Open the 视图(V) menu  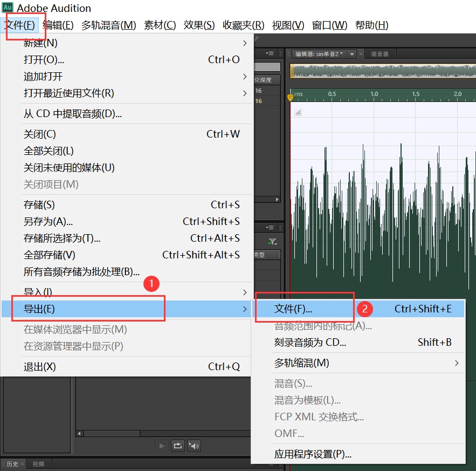288,25
